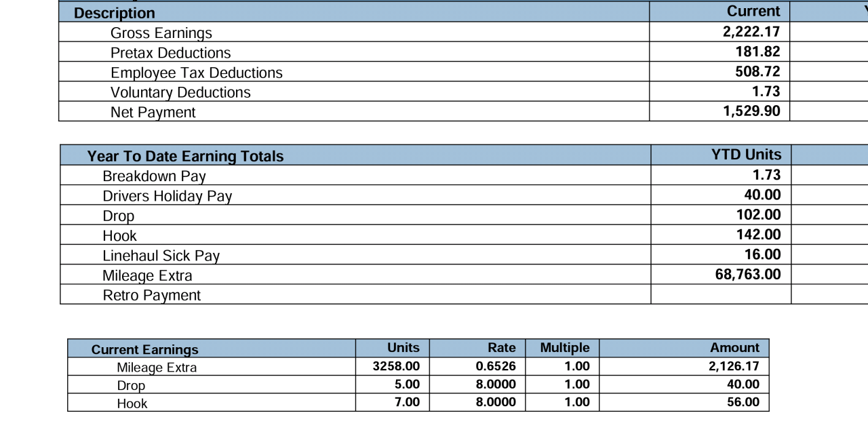The width and height of the screenshot is (868, 434).
Task: Click the Description column header
Action: [114, 13]
